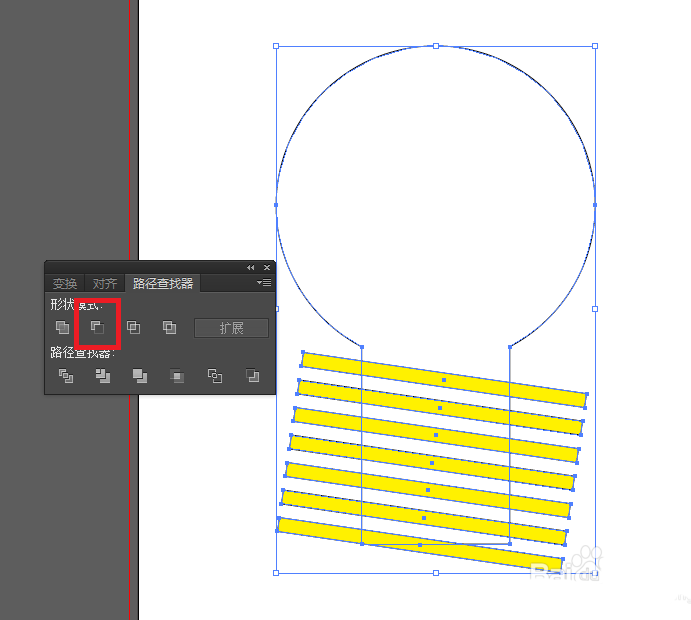This screenshot has height=620, width=691.
Task: Click the circle's right anchor point
Action: (x=595, y=205)
